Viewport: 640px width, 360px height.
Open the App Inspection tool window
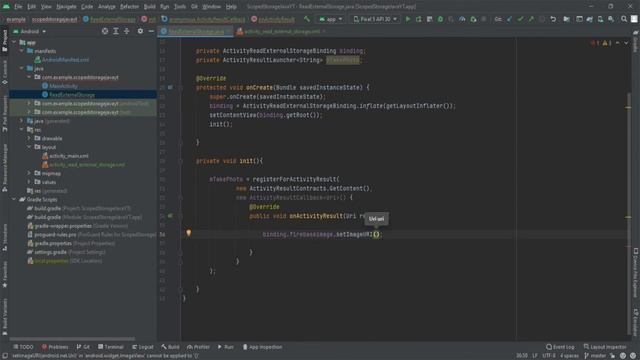(262, 347)
